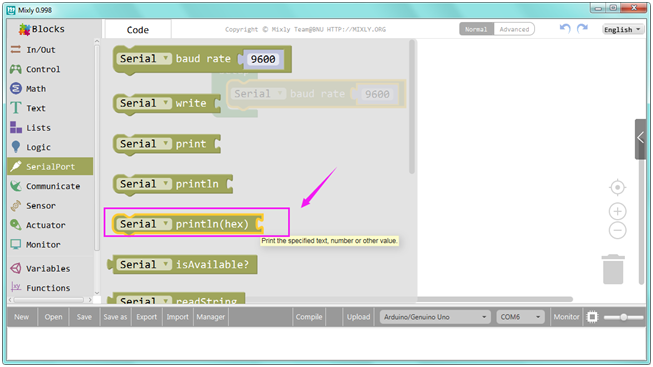Viewport: 653px width, 367px height.
Task: Click the trash can icon
Action: [x=613, y=269]
